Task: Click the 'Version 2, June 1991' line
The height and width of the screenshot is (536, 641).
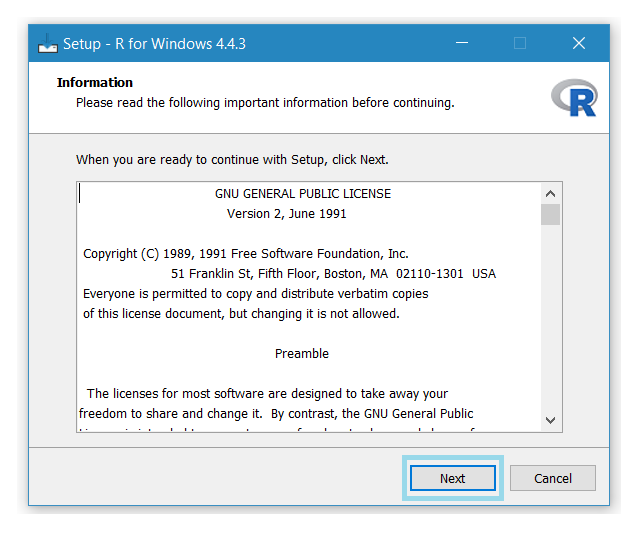Action: click(287, 214)
